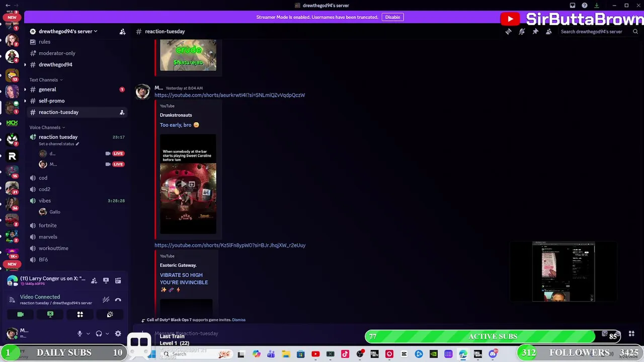Open the Inbox icon in title bar

(573, 6)
